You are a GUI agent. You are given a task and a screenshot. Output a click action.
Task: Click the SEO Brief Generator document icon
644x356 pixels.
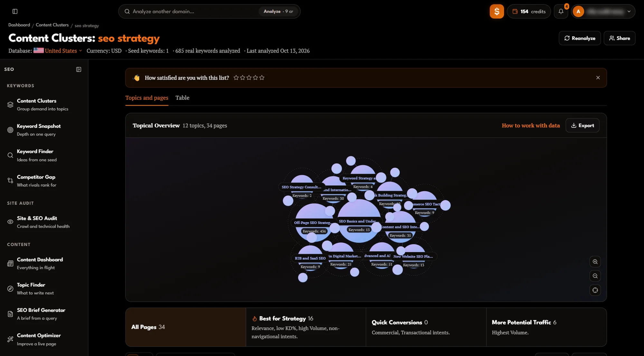(x=10, y=314)
